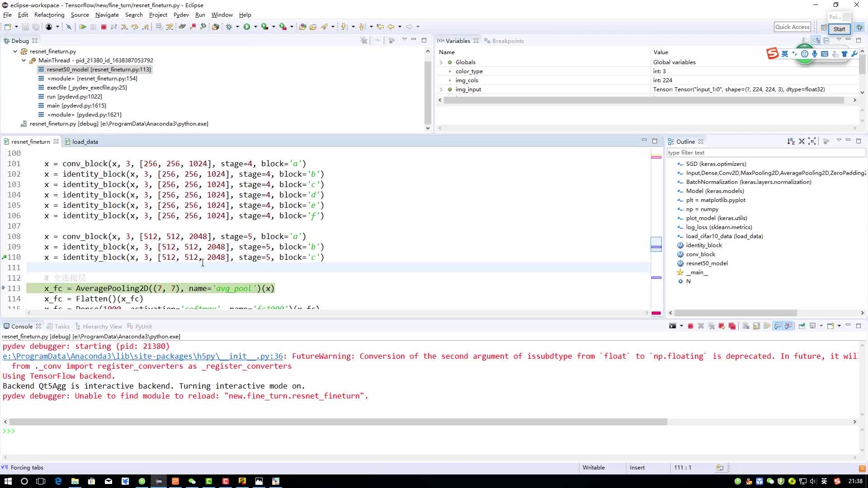Toggle Word Wrap in Console toolbar
This screenshot has width=868, height=488.
[767, 326]
